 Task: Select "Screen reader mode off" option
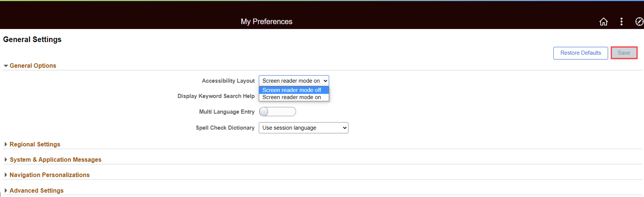[x=292, y=90]
